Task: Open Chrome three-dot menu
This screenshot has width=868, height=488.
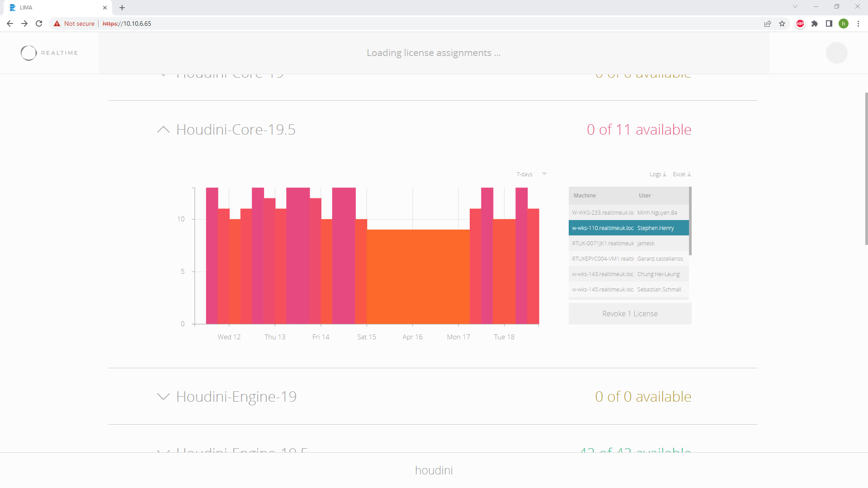Action: (858, 23)
